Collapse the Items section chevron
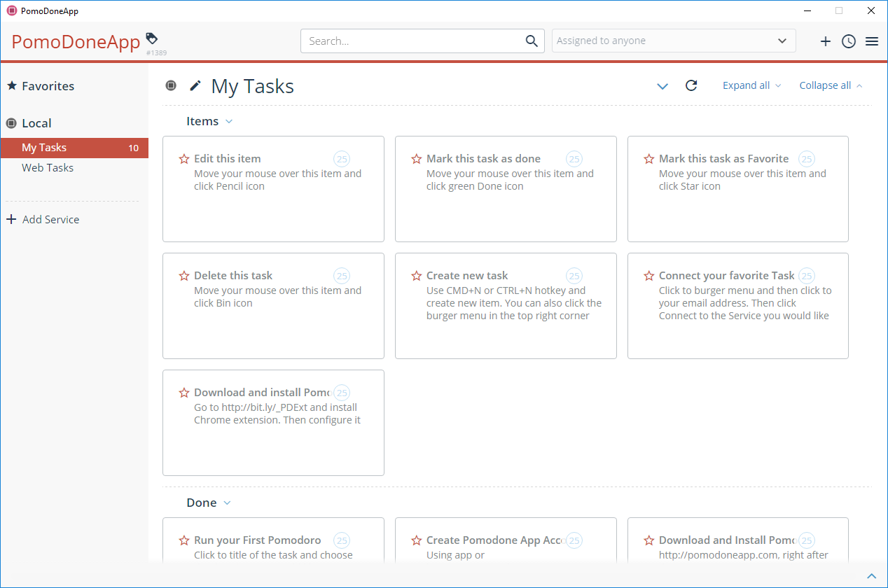 coord(229,122)
